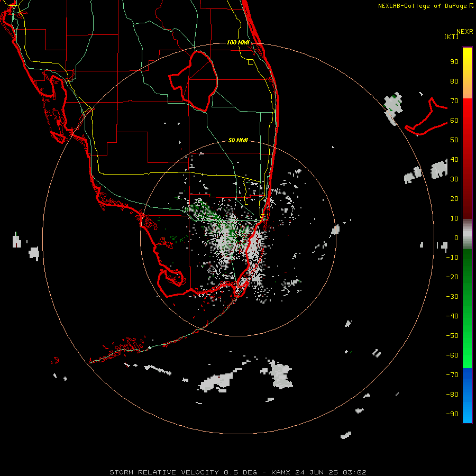Click the 03:02 timestamp in caption
Viewport: 476px width, 476px height.
click(x=354, y=472)
